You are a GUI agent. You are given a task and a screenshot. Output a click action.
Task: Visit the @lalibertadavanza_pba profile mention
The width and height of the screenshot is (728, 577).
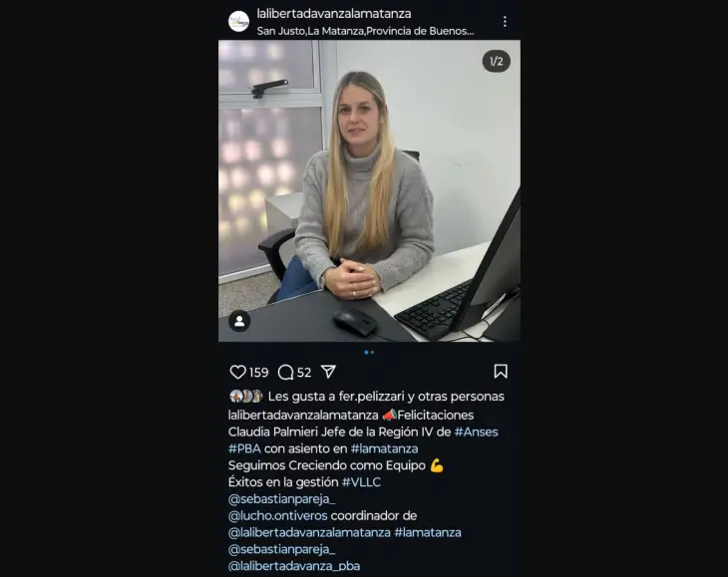click(294, 566)
